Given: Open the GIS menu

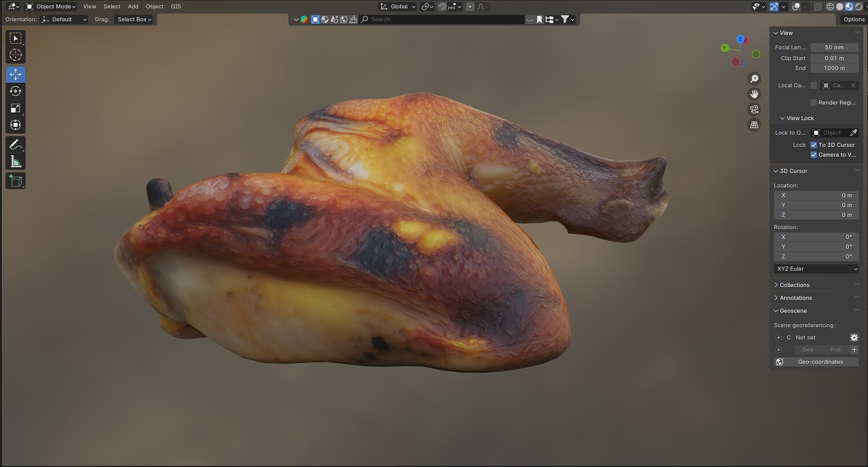Looking at the screenshot, I should pyautogui.click(x=176, y=6).
